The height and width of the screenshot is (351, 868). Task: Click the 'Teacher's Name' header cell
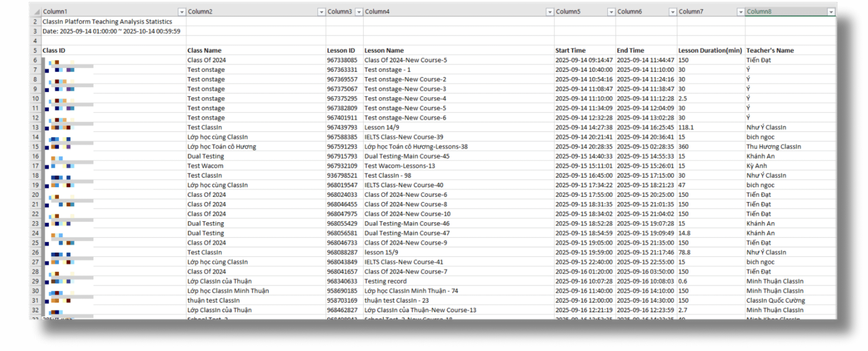coord(770,51)
